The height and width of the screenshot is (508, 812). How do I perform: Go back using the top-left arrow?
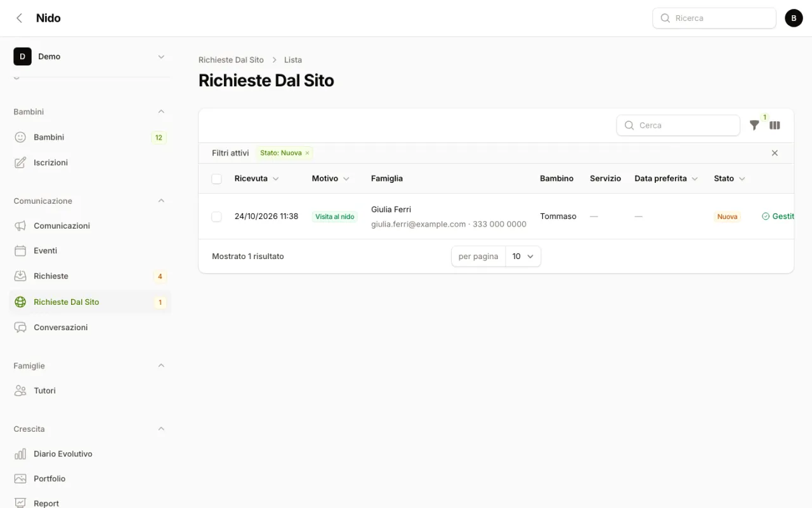click(20, 18)
